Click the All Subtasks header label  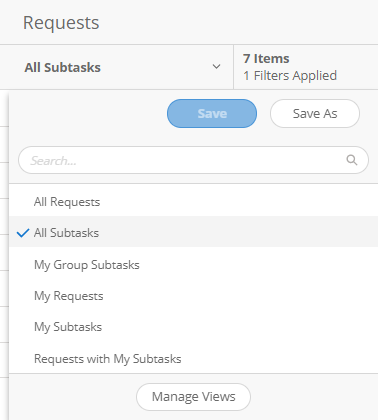[x=62, y=67]
